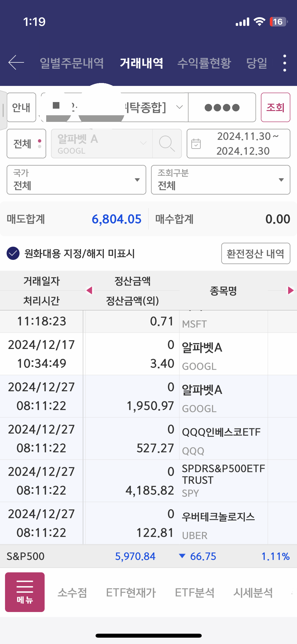
Task: Tap the S&P500 value 5,970.84
Action: click(x=135, y=556)
